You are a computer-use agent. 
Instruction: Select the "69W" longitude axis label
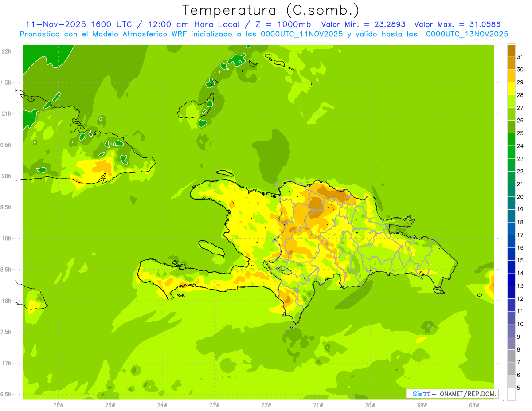point(422,405)
